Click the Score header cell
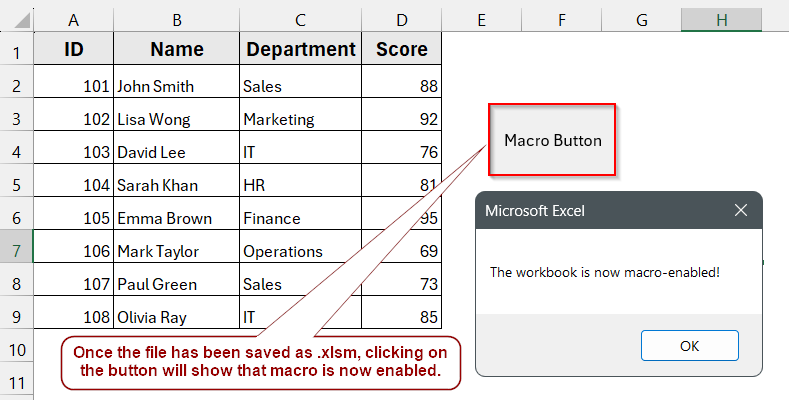The height and width of the screenshot is (400, 789). [x=401, y=50]
